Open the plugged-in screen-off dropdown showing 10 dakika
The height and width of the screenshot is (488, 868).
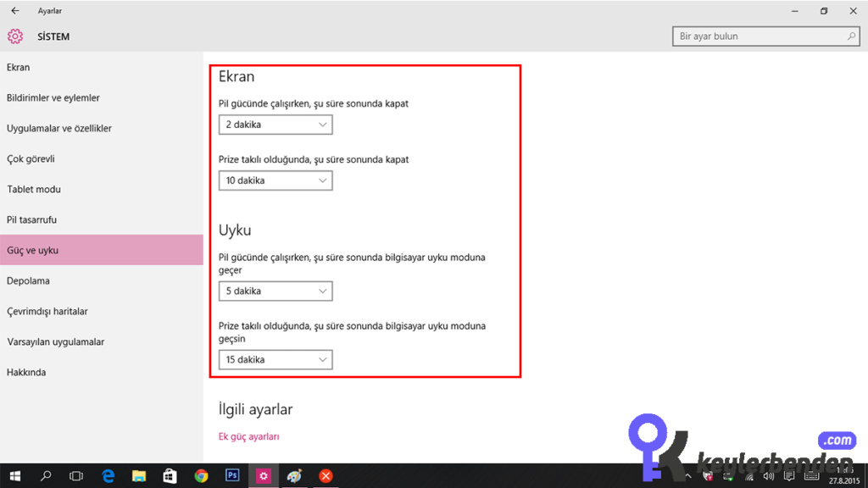[275, 180]
